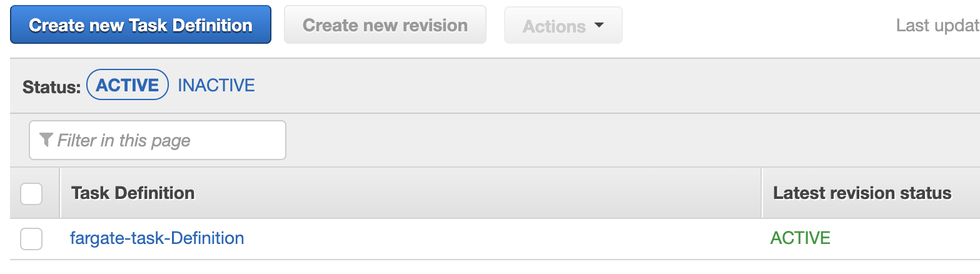Click divider between Task Definition and status columns
Image resolution: width=980 pixels, height=274 pixels.
click(x=761, y=193)
